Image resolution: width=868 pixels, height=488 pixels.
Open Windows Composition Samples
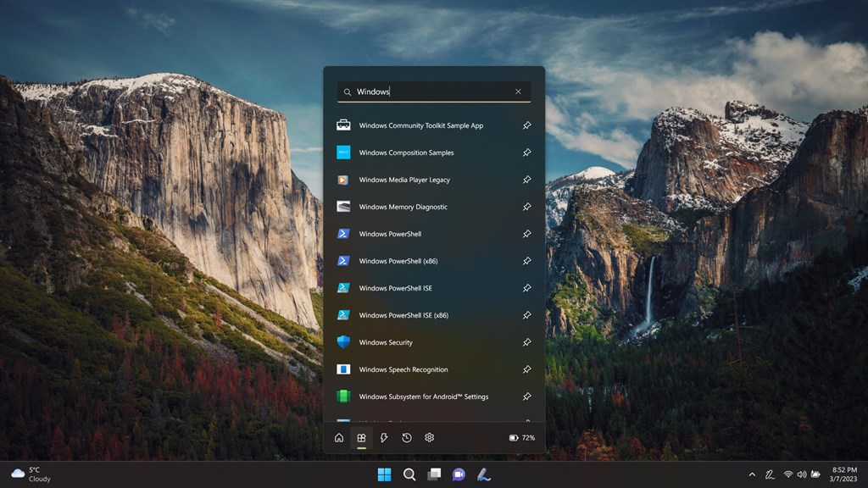[x=434, y=152]
